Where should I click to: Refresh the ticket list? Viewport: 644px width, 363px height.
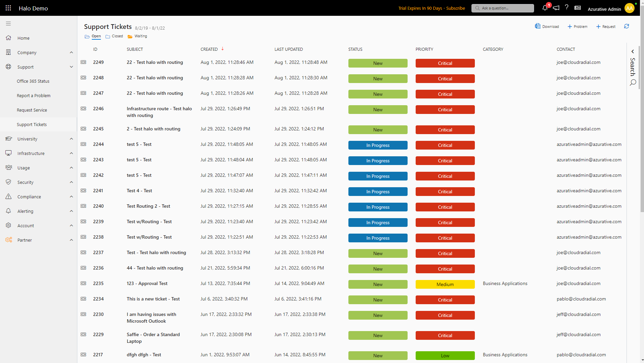tap(626, 26)
